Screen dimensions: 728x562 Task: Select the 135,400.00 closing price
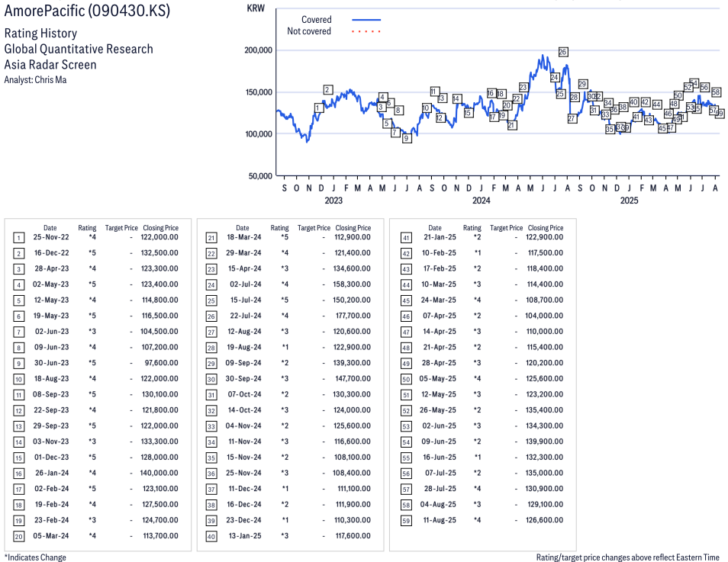pyautogui.click(x=544, y=410)
